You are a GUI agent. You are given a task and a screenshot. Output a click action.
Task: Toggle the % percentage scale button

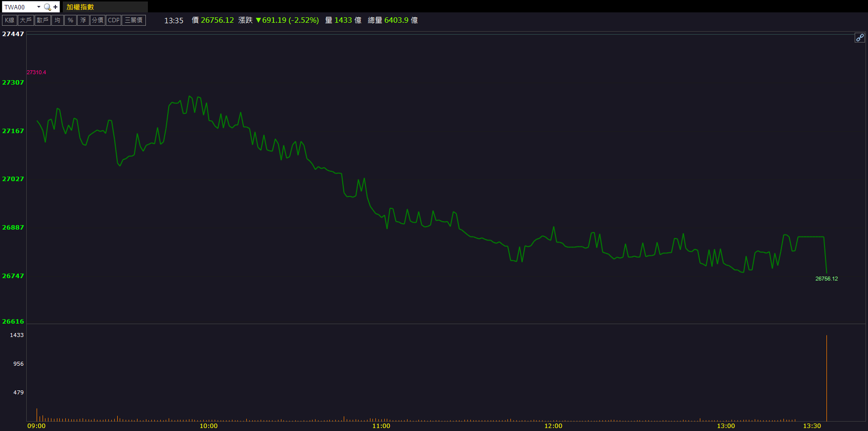click(70, 20)
